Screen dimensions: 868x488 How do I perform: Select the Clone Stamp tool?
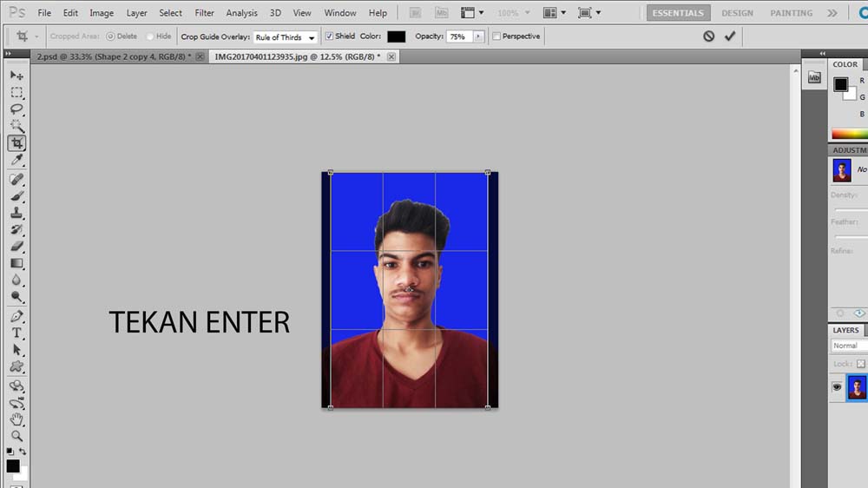[16, 213]
